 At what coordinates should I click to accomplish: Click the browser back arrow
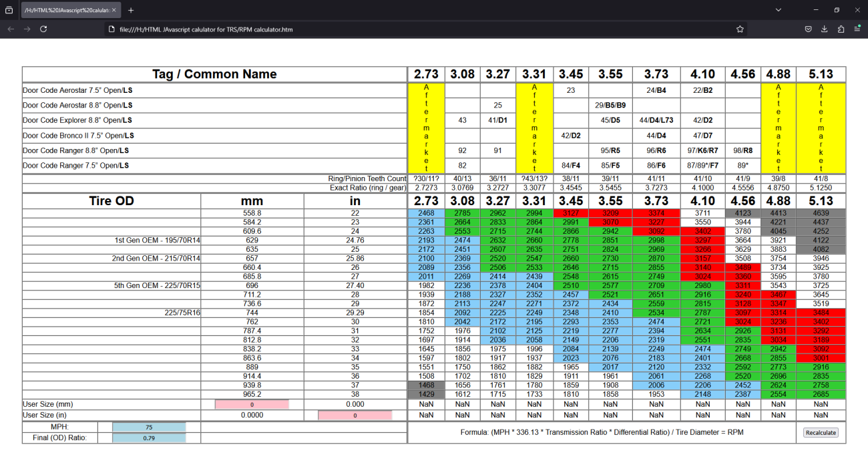pos(10,29)
